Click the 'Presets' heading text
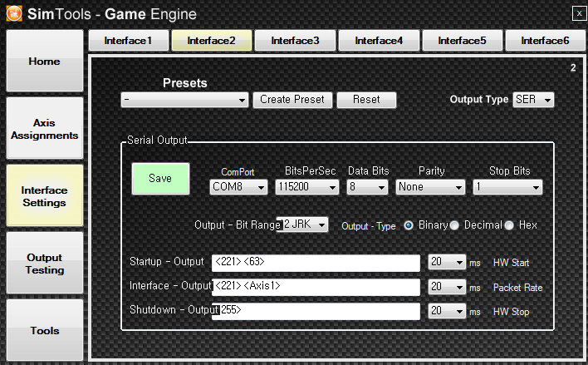Screen dimensions: 588x365 [185, 83]
